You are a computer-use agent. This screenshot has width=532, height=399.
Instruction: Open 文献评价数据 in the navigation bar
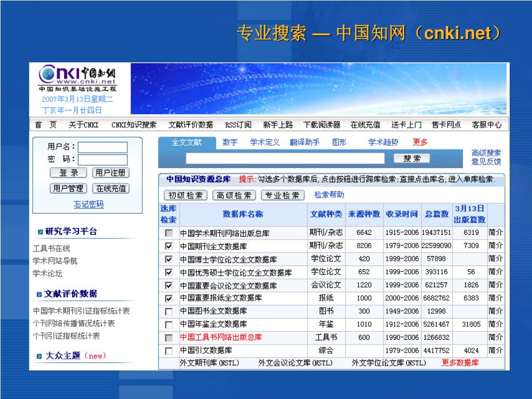tap(191, 125)
